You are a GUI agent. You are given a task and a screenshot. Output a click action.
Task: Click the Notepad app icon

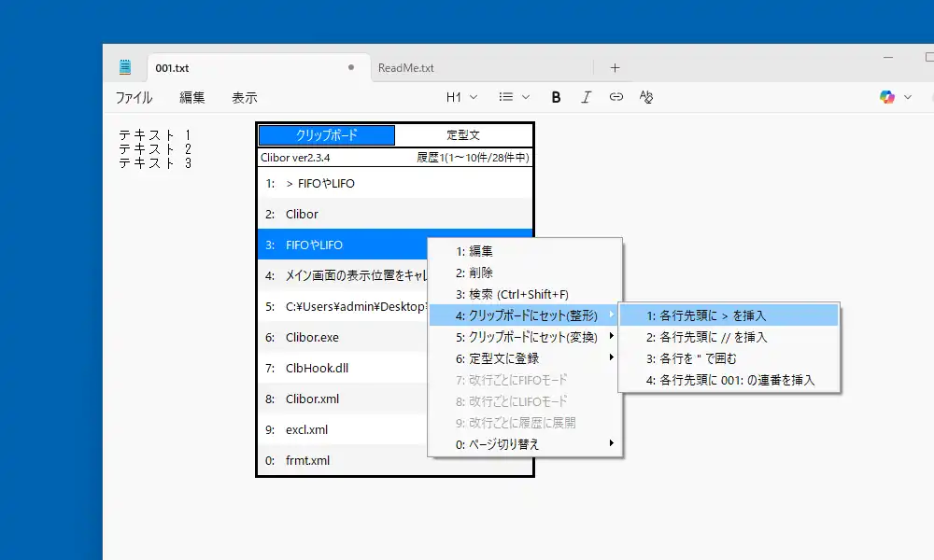pos(125,67)
